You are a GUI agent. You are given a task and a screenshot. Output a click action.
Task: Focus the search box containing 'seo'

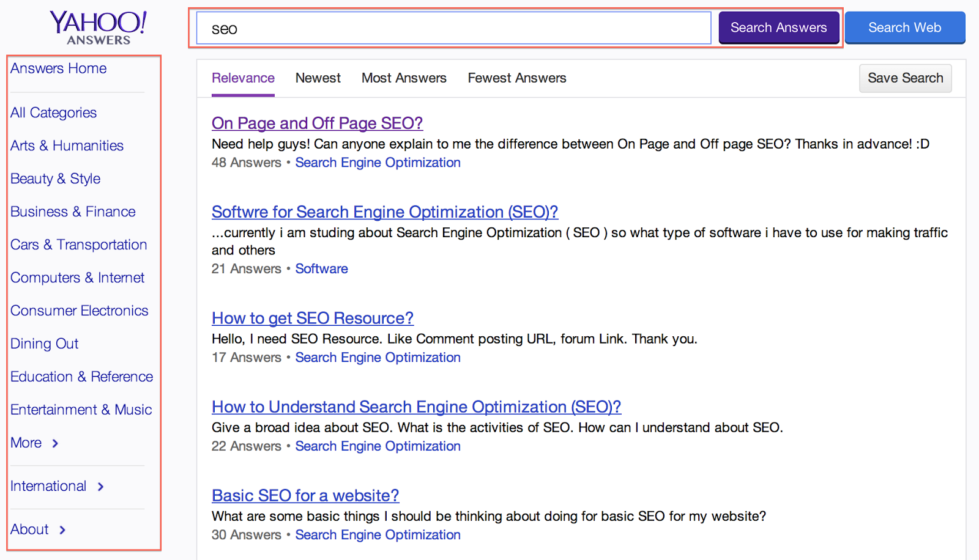453,28
